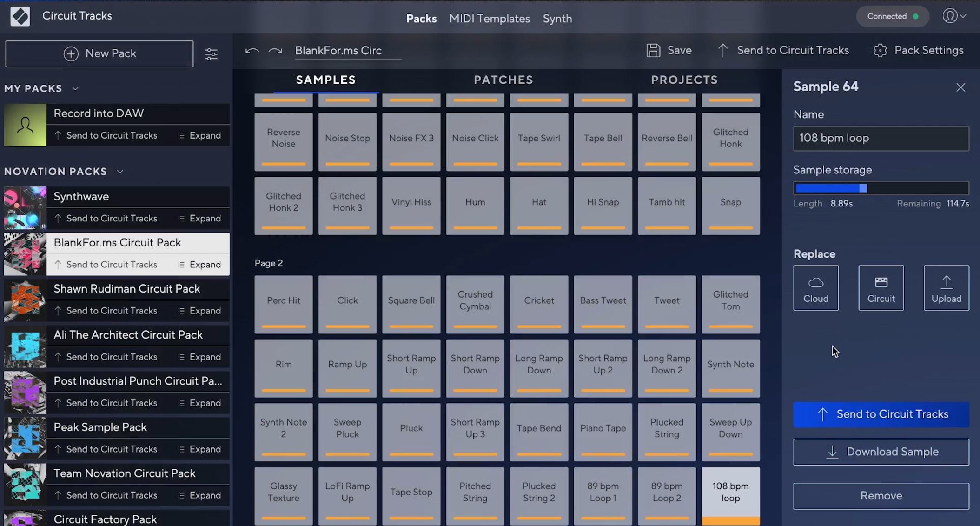Image resolution: width=980 pixels, height=526 pixels.
Task: Send Team Novation pack to Circuit Tracks
Action: click(x=106, y=495)
